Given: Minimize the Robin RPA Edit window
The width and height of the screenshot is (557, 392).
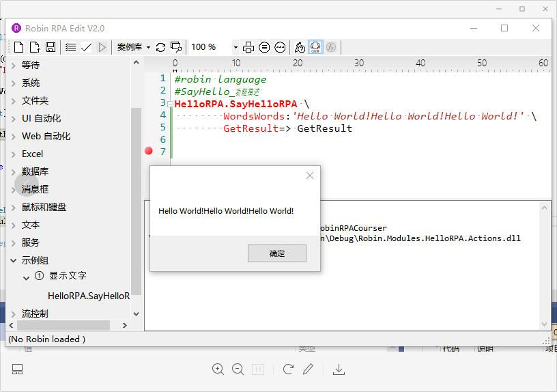Looking at the screenshot, I should pyautogui.click(x=474, y=28).
